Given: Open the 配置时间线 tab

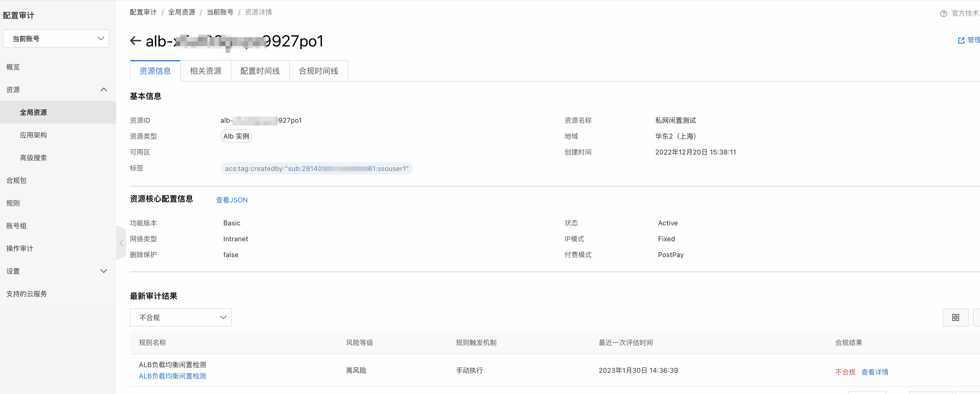Looking at the screenshot, I should (260, 71).
